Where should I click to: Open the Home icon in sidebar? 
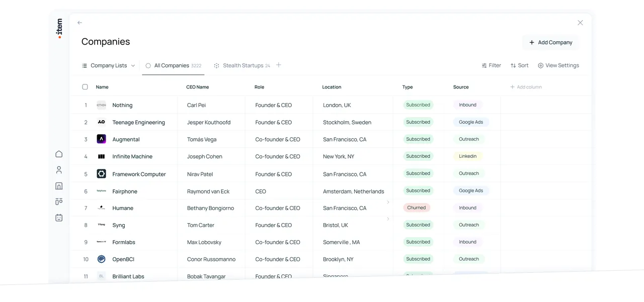click(x=59, y=154)
